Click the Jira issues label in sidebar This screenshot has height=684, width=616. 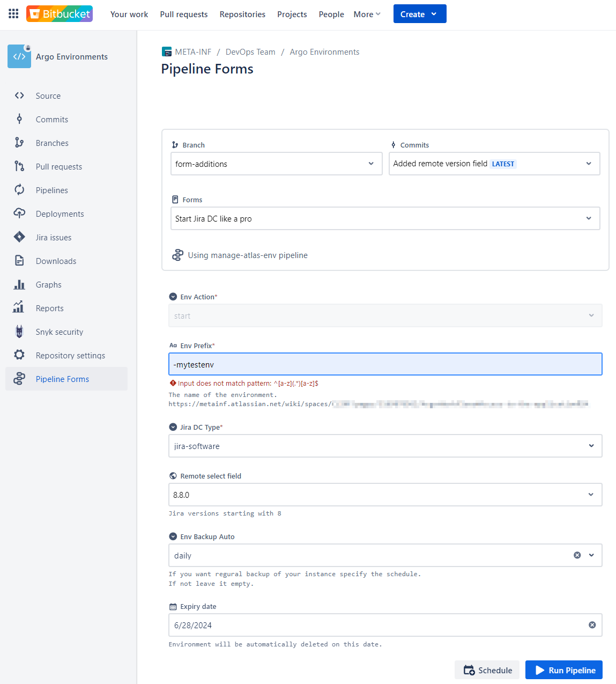click(54, 238)
